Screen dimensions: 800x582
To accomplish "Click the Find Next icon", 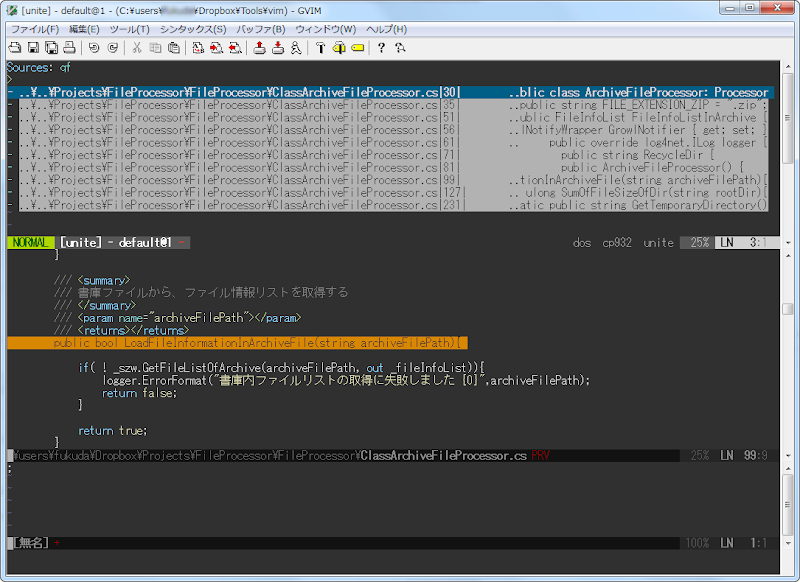I will point(217,48).
